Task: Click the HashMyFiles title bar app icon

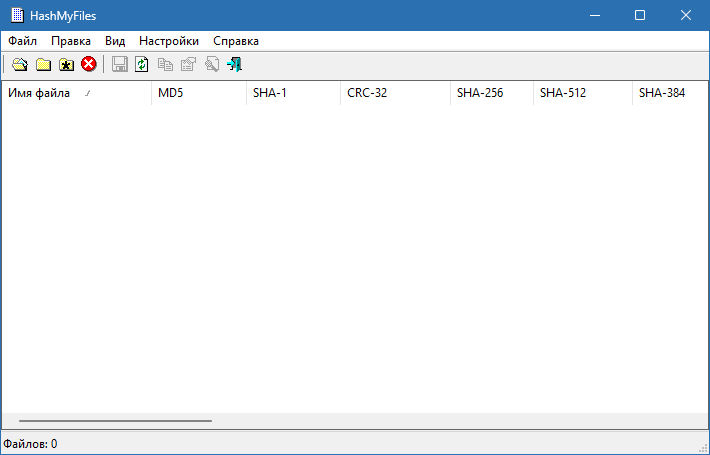Action: (x=17, y=15)
